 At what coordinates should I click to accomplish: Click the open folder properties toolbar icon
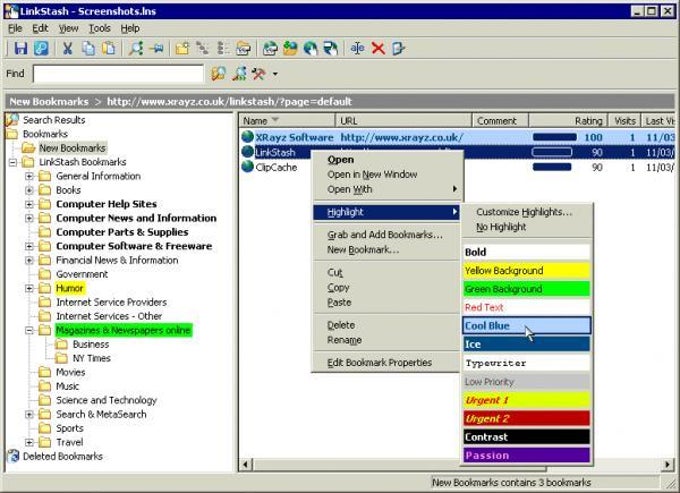point(243,48)
